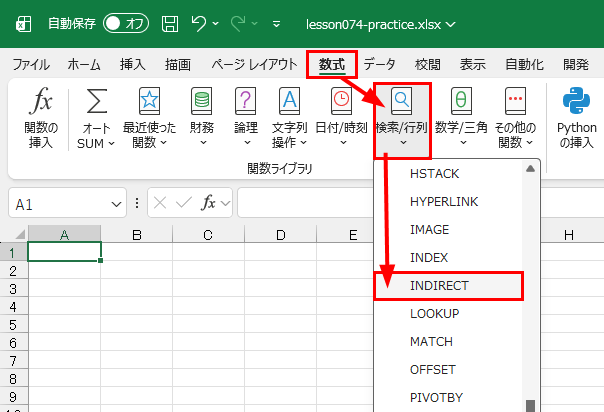Click the function list scroll-up arrow
Screen dimensions: 604x412
tap(530, 168)
